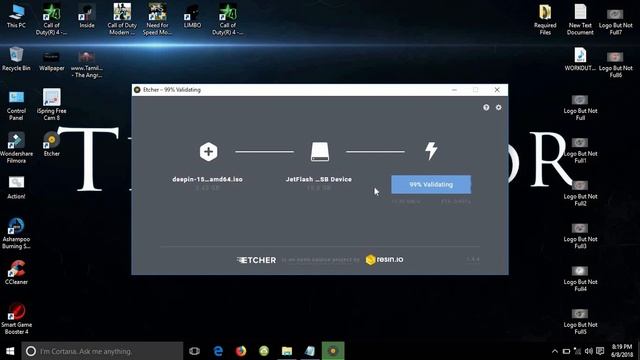Open Etcher settings gear icon
Screen dimensions: 640x360
(x=498, y=107)
